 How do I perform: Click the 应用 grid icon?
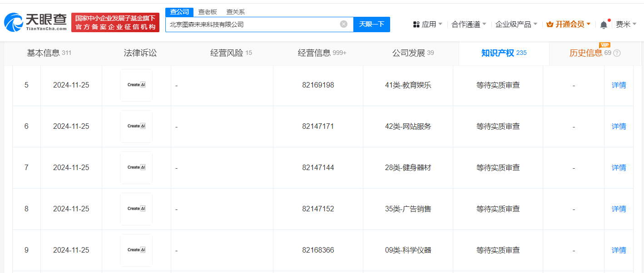[416, 24]
